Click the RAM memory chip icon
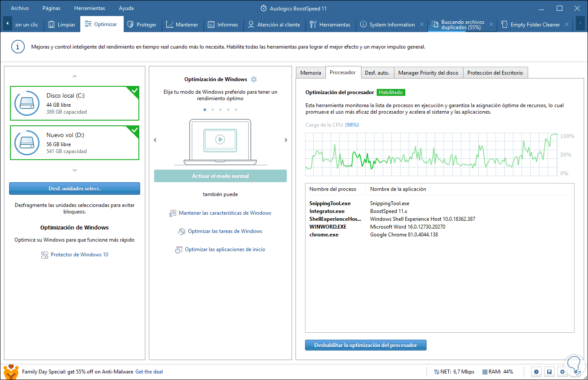The width and height of the screenshot is (588, 380). pos(484,372)
